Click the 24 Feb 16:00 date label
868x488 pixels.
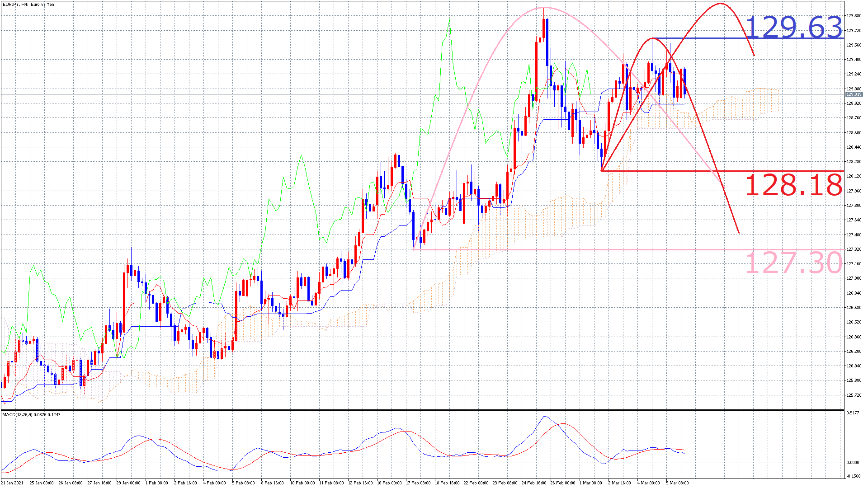[x=534, y=483]
